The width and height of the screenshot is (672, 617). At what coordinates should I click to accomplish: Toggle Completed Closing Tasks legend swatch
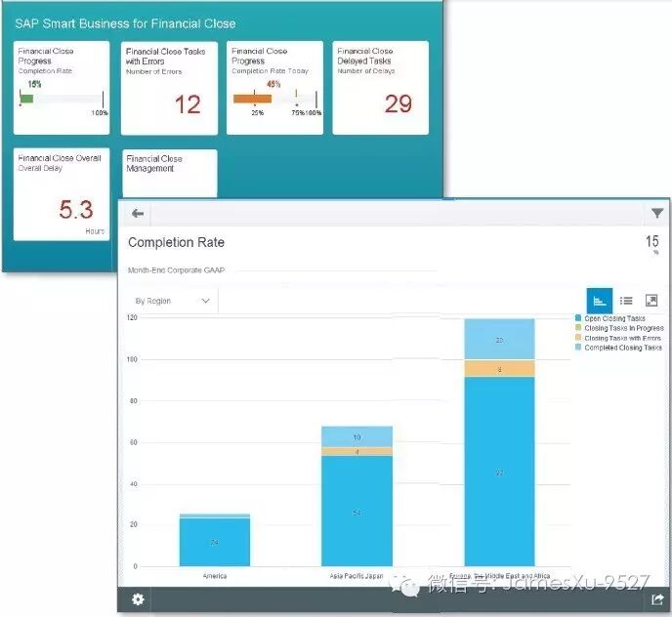click(578, 348)
